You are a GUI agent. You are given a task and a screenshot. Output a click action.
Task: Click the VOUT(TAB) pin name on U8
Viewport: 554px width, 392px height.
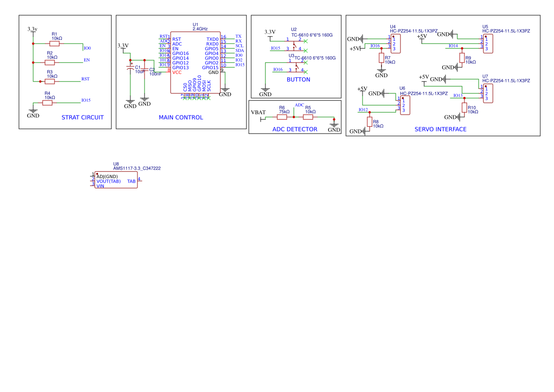pos(109,181)
